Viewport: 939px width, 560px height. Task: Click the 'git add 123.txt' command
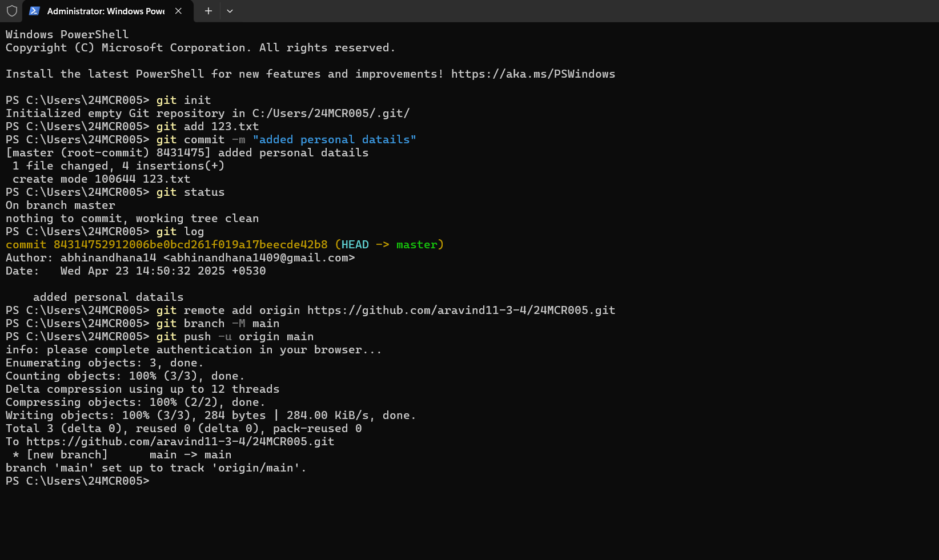coord(207,127)
